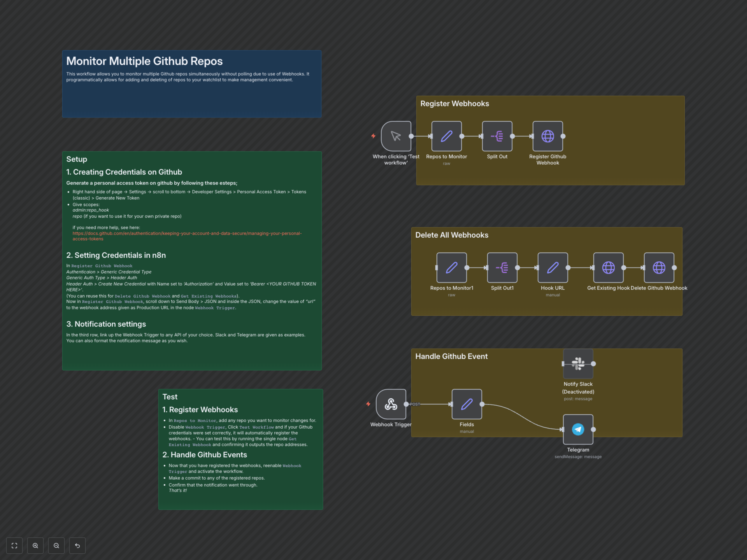Select the Monitor Multiple Github Repos sticky note
Image resolution: width=747 pixels, height=560 pixels.
tap(191, 98)
